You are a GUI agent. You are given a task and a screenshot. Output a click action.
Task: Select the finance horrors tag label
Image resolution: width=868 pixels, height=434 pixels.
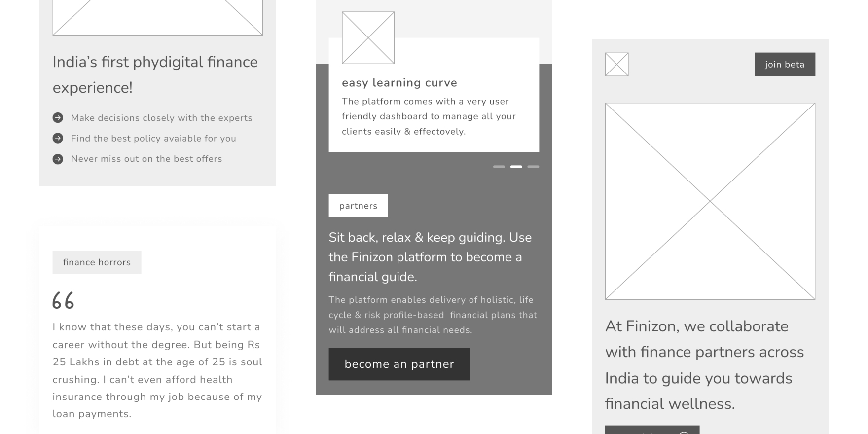[x=97, y=262]
